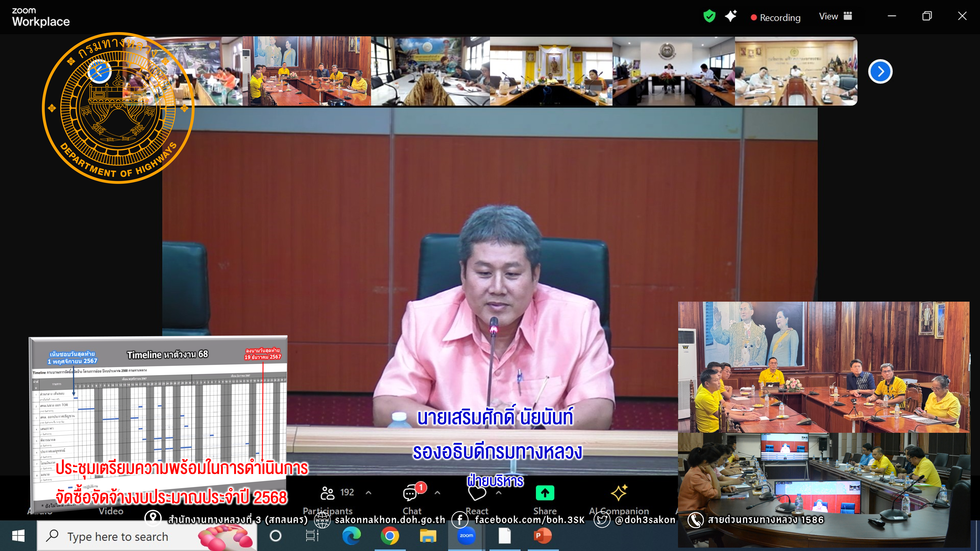The image size is (980, 551).
Task: Open the AI Companion sparkle icon in title bar
Action: pos(731,16)
